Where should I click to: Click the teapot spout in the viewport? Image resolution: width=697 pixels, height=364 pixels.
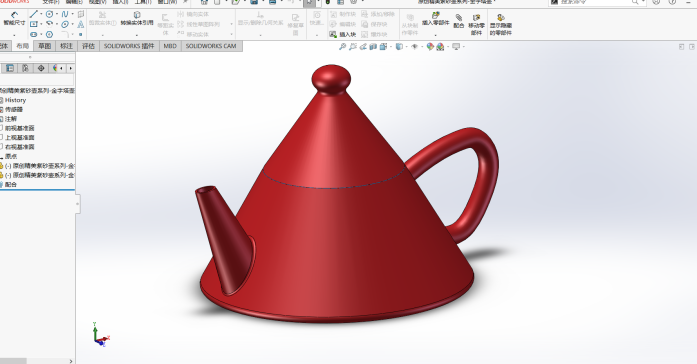[226, 240]
